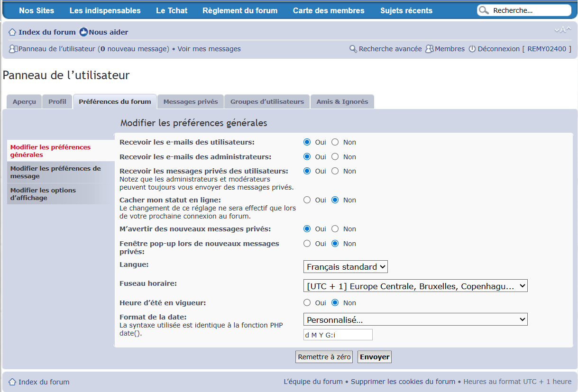Open Sujets récents
578x392 pixels.
[406, 10]
